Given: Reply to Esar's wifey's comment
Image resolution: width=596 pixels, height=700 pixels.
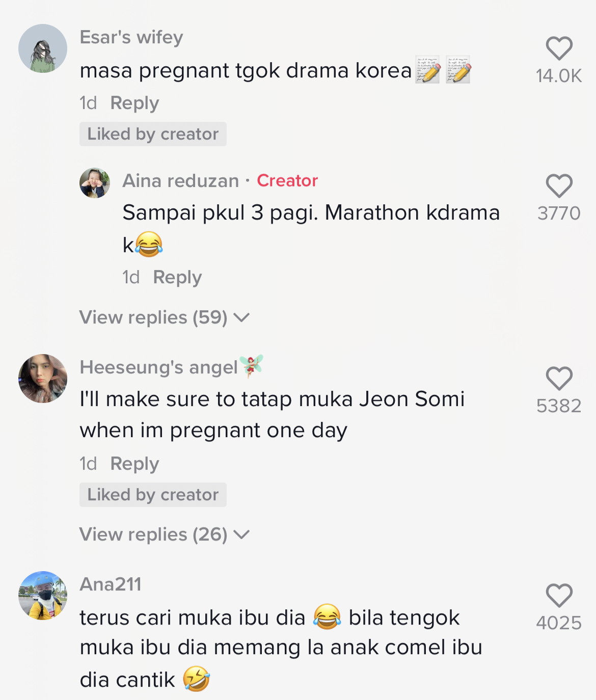Looking at the screenshot, I should (x=134, y=103).
